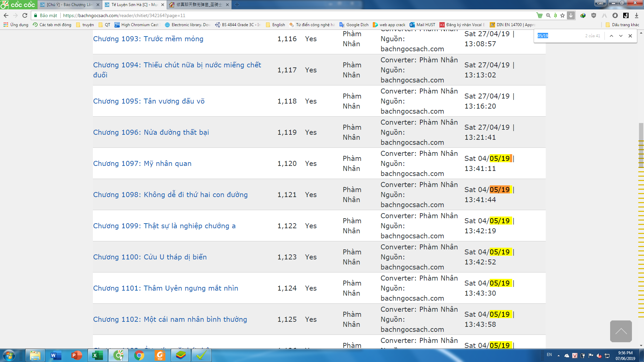Viewport: 644px width, 362px height.
Task: Click the zoom magnifier icon in address bar
Action: 548,15
